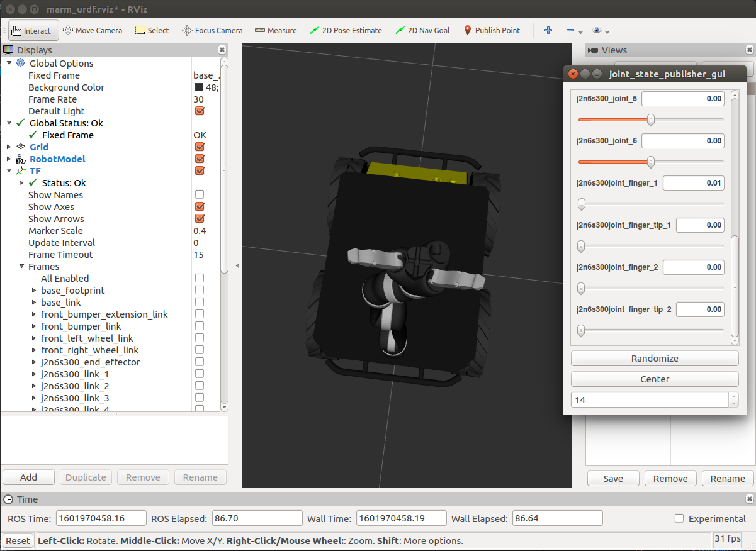
Task: Expand the base_link frame
Action: point(34,303)
